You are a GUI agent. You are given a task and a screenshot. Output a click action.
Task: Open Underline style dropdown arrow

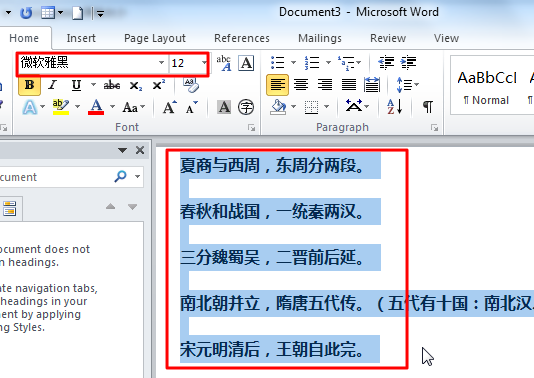tap(93, 84)
